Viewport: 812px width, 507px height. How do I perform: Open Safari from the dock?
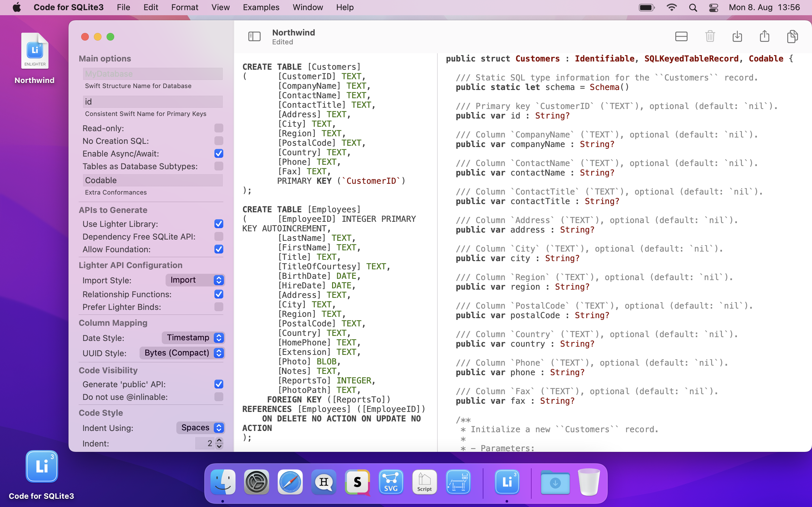click(x=290, y=482)
